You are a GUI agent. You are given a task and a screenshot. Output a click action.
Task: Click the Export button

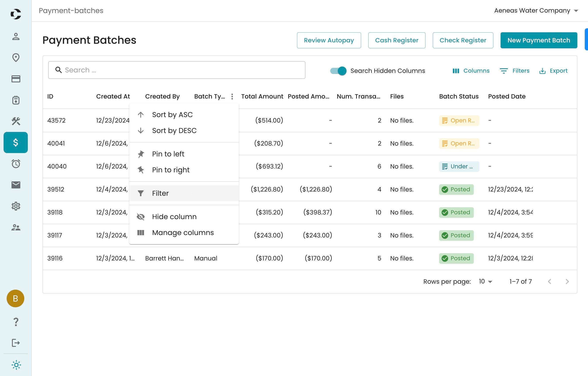pos(553,71)
